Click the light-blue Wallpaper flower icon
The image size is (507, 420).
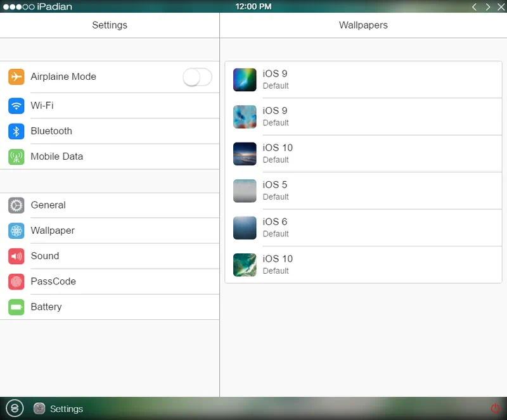(x=16, y=231)
